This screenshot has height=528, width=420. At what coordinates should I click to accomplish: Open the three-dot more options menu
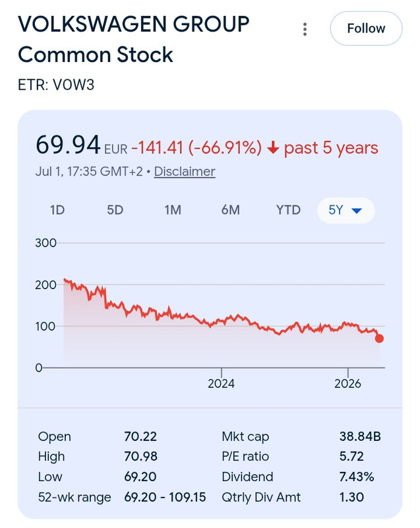click(x=305, y=29)
